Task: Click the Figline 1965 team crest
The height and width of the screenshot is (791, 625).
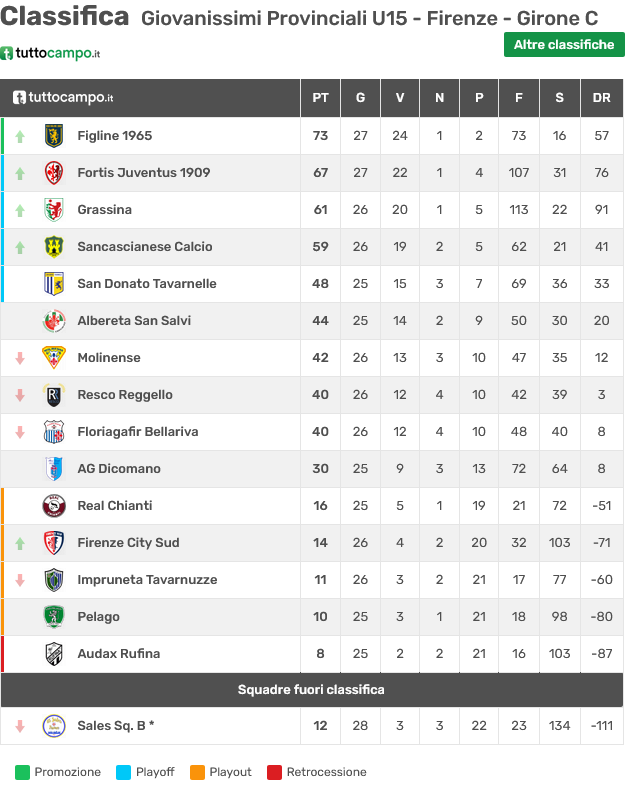Action: click(54, 136)
